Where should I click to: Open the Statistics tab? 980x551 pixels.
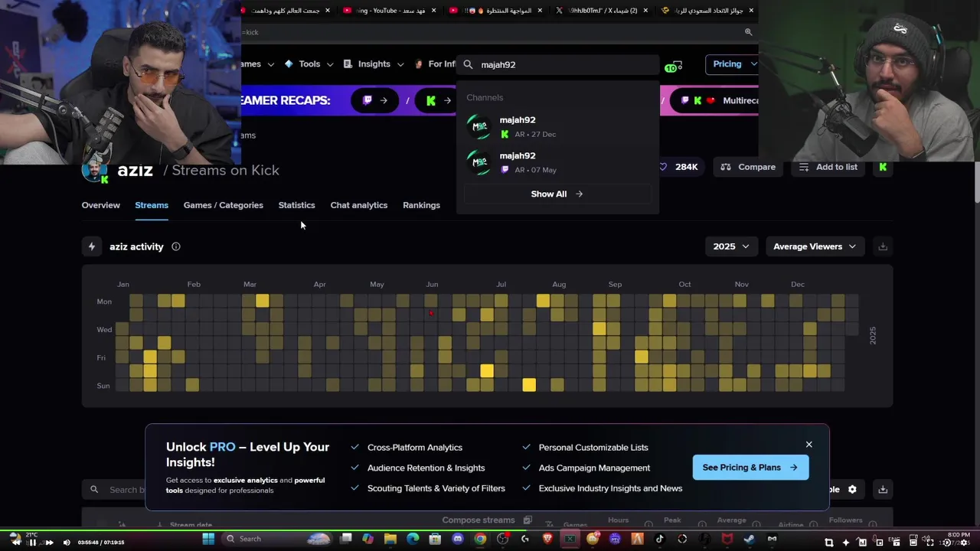point(296,205)
